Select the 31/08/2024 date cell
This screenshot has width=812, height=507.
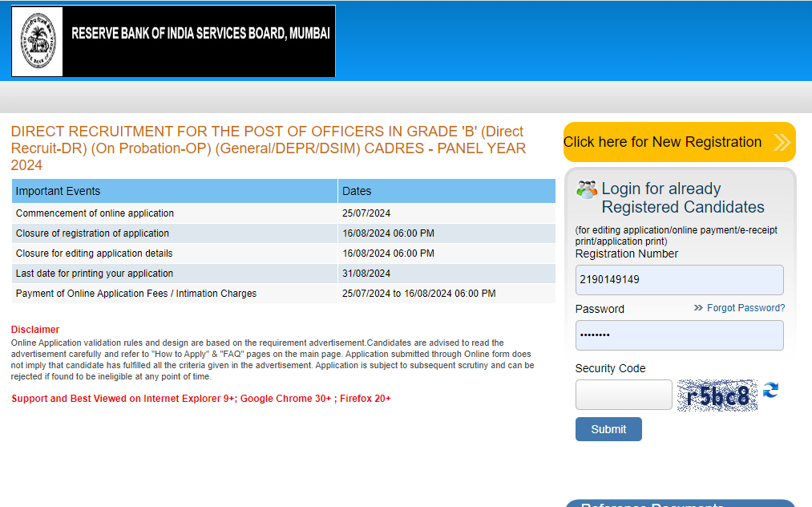tap(446, 274)
